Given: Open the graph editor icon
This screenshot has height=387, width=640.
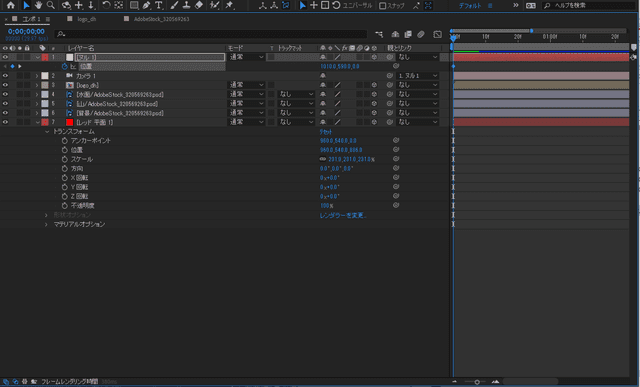Looking at the screenshot, I should click(x=438, y=34).
